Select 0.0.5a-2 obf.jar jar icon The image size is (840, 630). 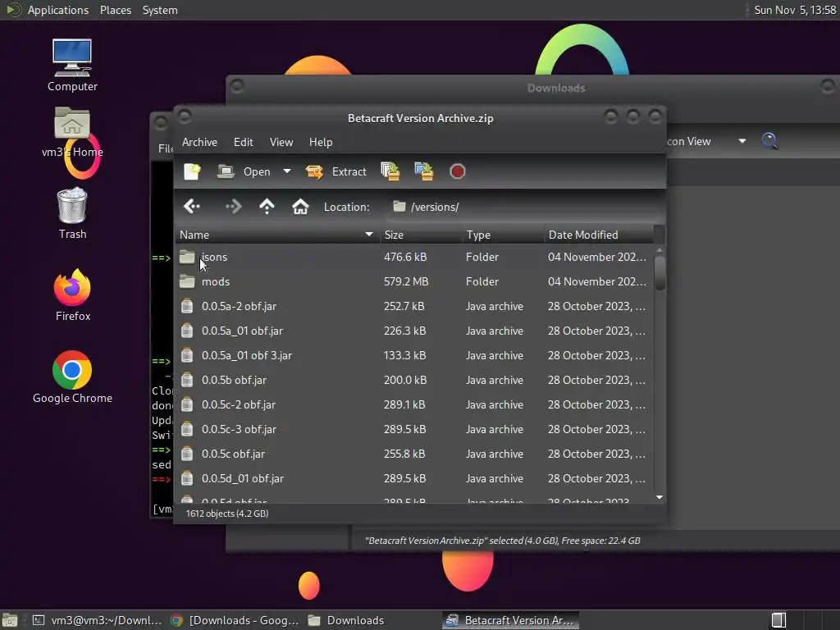pyautogui.click(x=187, y=306)
